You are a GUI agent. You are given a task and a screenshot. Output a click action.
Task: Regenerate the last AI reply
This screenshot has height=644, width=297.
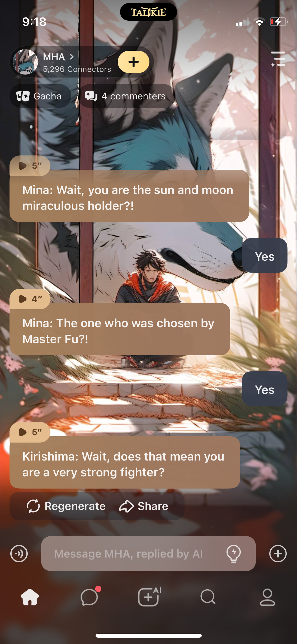[66, 506]
